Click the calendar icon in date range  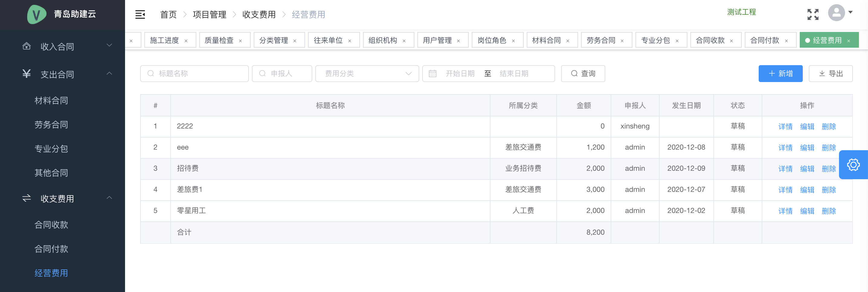pyautogui.click(x=432, y=74)
